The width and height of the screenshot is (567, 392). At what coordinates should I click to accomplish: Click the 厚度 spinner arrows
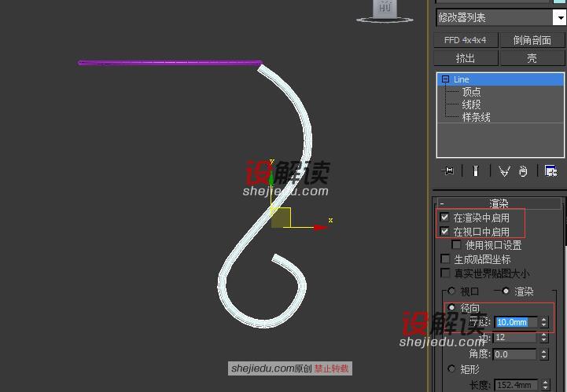pos(544,322)
